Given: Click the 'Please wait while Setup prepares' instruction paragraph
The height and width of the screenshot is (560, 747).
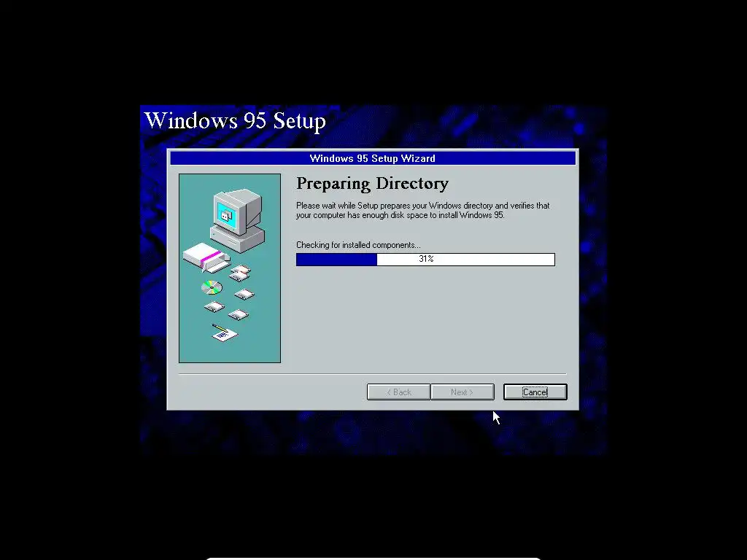Looking at the screenshot, I should [422, 210].
